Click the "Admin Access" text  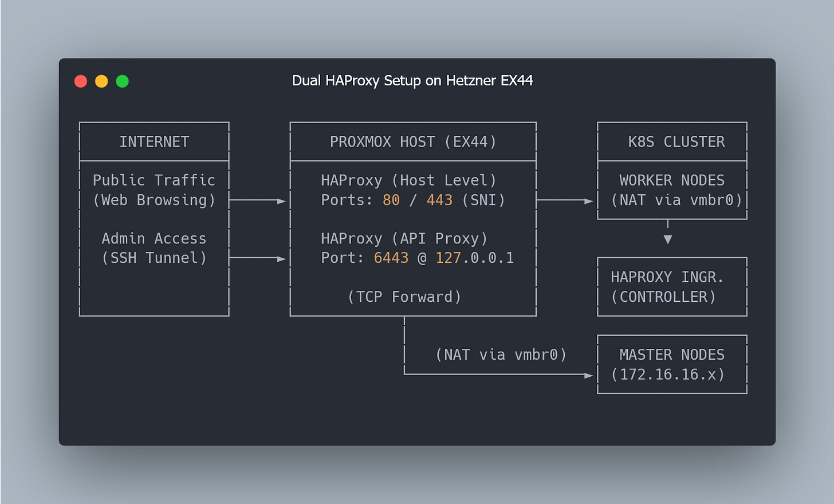pyautogui.click(x=154, y=239)
